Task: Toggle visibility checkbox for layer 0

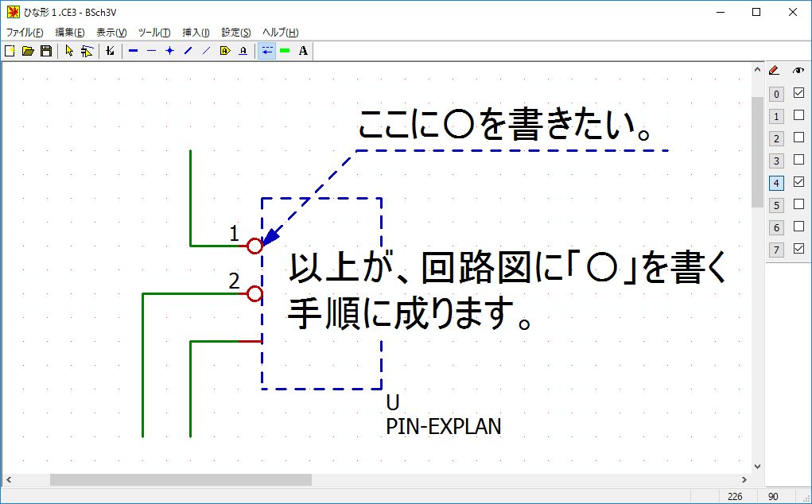Action: [x=798, y=93]
